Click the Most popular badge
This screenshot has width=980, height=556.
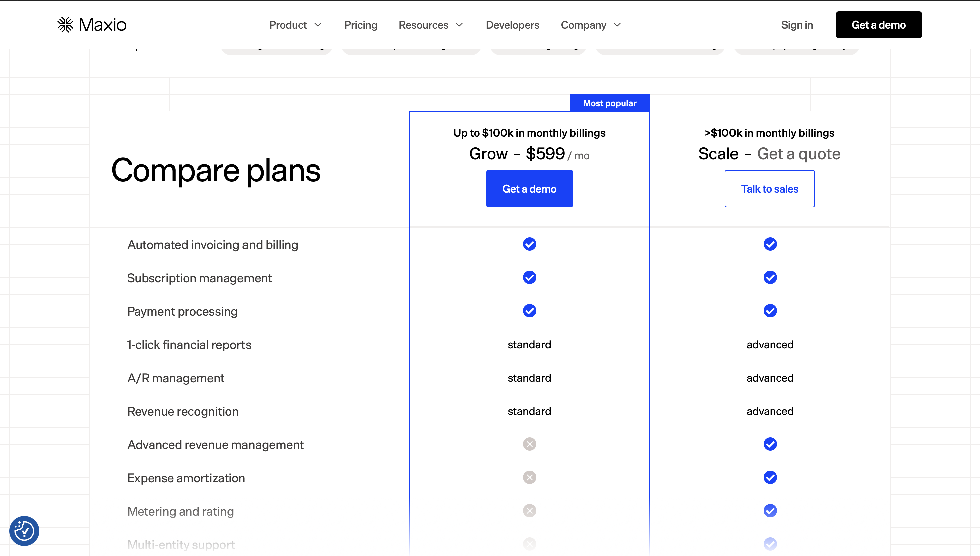point(610,103)
